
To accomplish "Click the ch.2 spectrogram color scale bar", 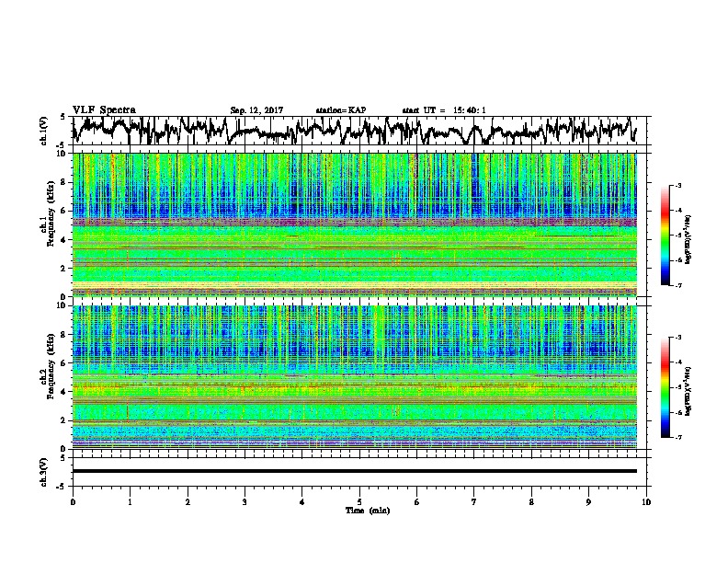I will pyautogui.click(x=665, y=387).
